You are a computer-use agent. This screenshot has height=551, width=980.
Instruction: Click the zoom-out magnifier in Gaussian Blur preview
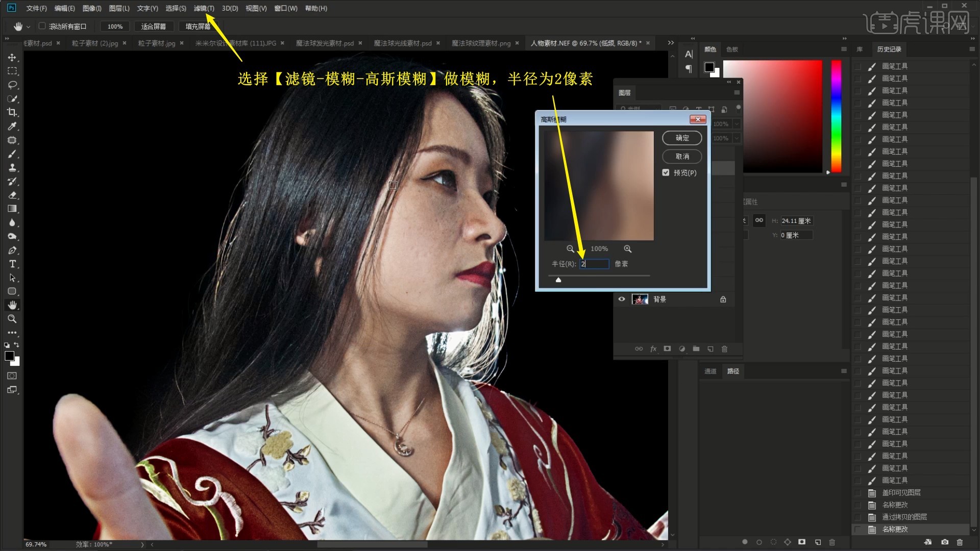(x=570, y=249)
